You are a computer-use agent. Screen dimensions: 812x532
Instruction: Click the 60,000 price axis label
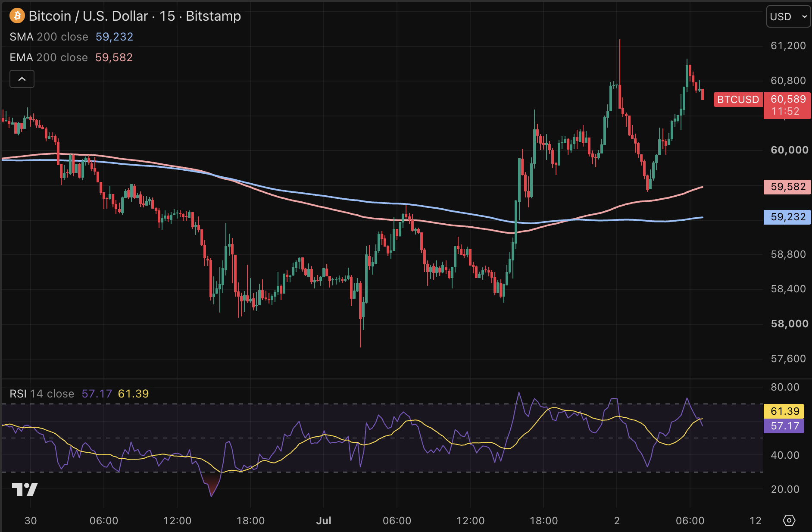(789, 150)
